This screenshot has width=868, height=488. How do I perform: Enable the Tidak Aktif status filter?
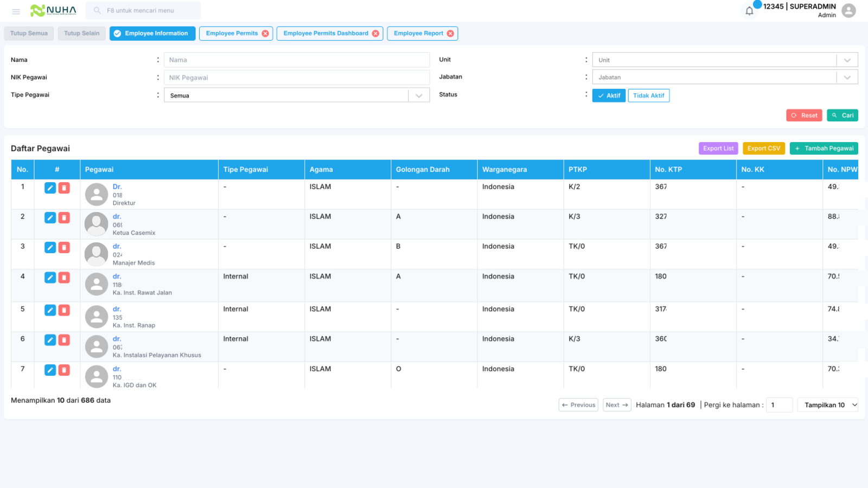click(648, 95)
